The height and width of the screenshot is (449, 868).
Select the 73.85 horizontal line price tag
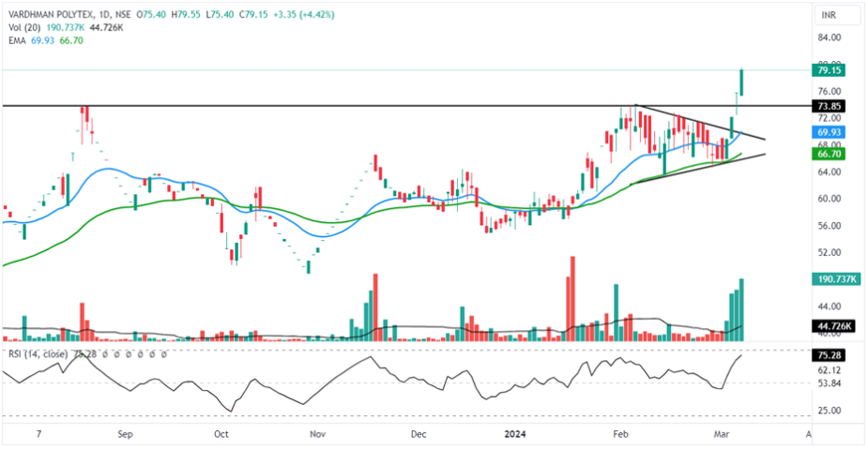tap(829, 106)
